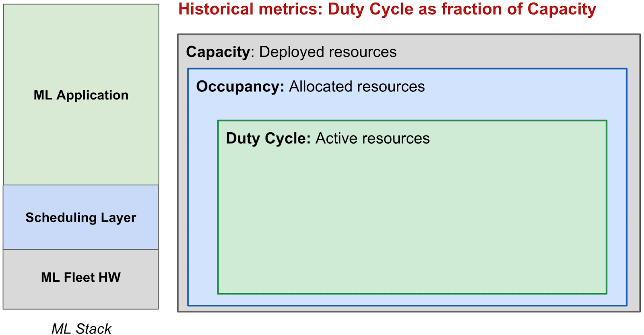Click the word "Capacity" ending the red title
This screenshot has width=644, height=335.
561,9
